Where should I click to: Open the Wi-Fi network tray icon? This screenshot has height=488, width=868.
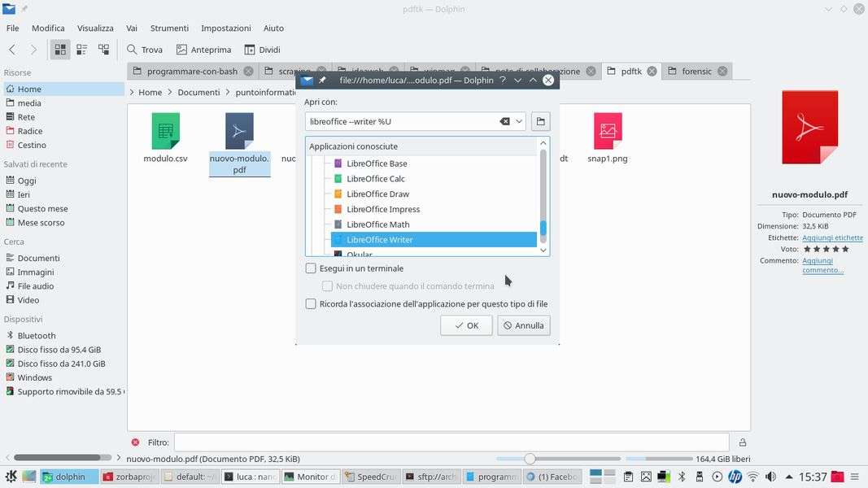752,477
